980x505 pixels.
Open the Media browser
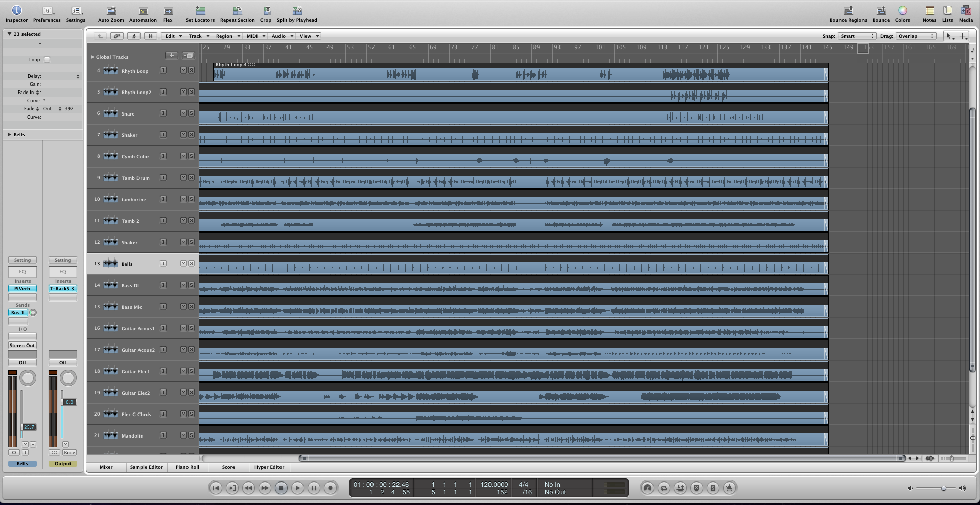(966, 14)
